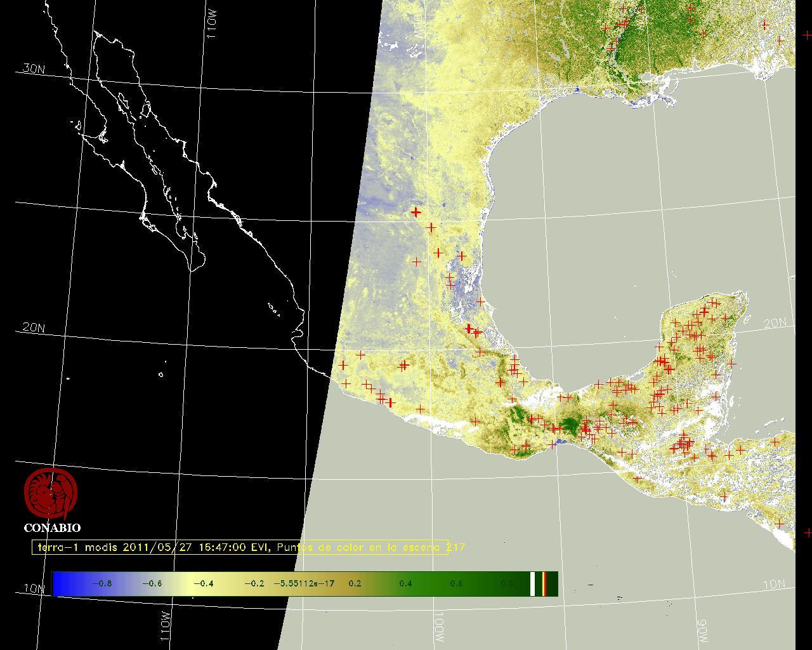Click the white stripe on the color bar
This screenshot has width=812, height=650.
click(533, 583)
